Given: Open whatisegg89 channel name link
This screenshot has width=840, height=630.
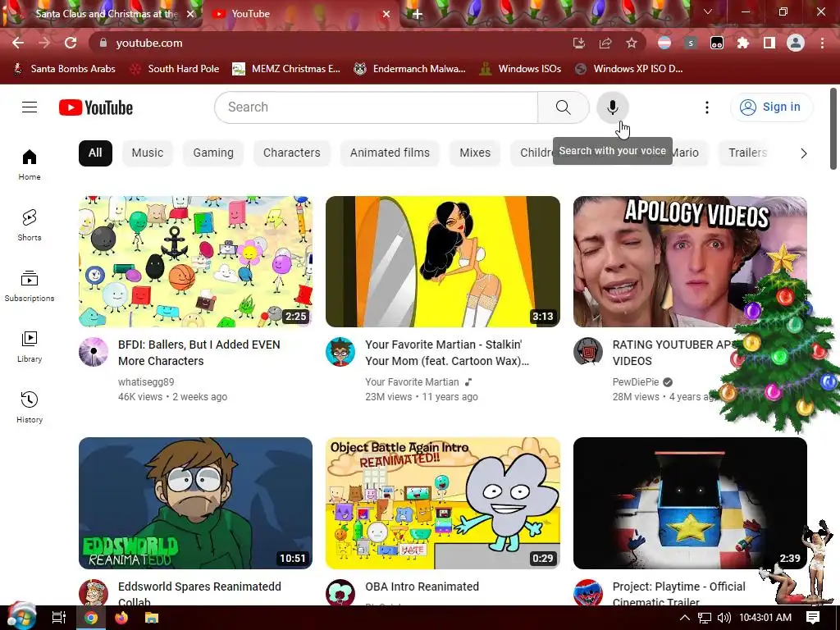Looking at the screenshot, I should pos(146,382).
